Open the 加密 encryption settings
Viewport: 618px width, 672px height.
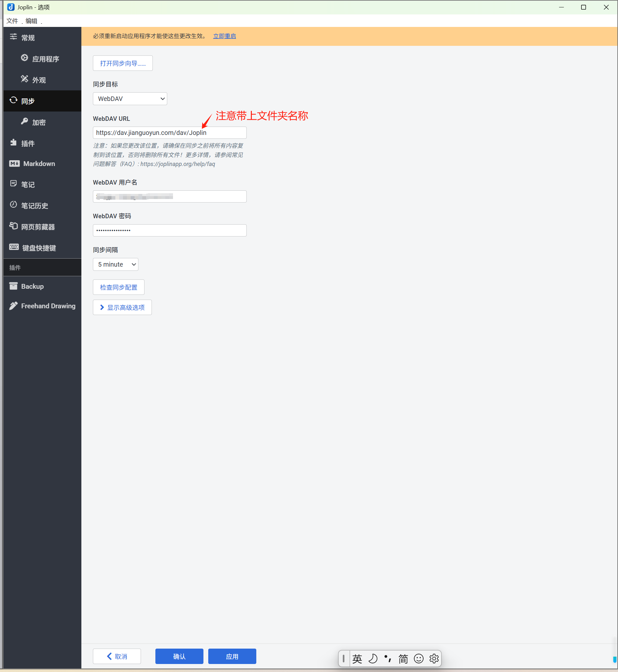[42, 122]
